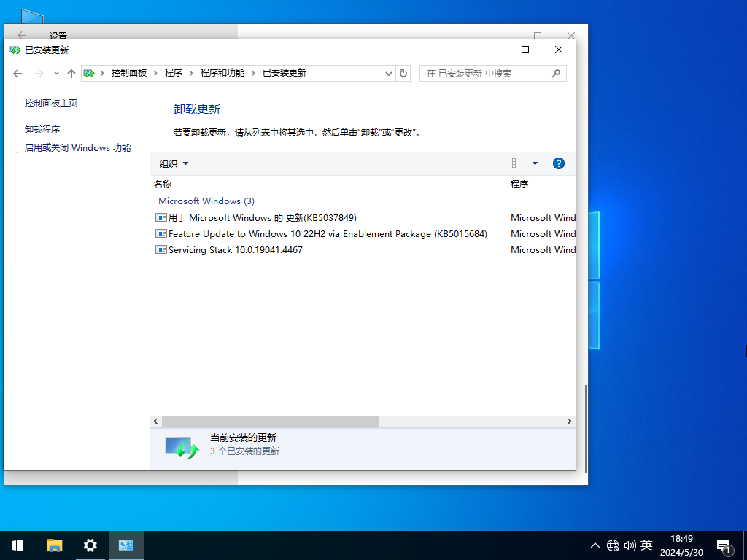747x560 pixels.
Task: Show hidden tray icons with the chevron
Action: click(x=595, y=545)
